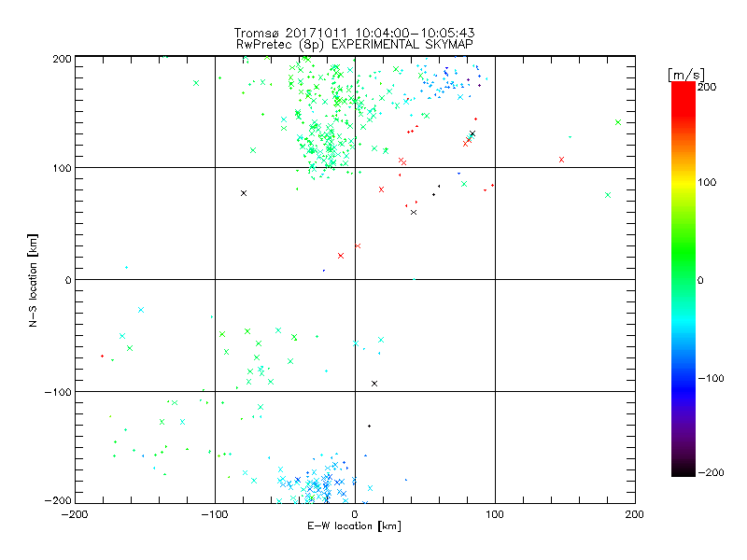
Task: Click the "-200" label on the E-W axis
Action: (x=75, y=514)
